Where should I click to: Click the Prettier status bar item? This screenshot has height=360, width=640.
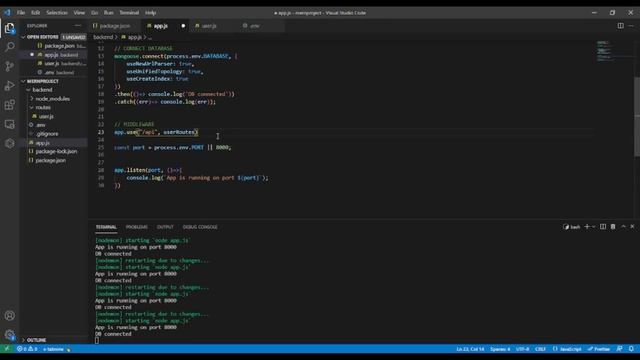599,349
